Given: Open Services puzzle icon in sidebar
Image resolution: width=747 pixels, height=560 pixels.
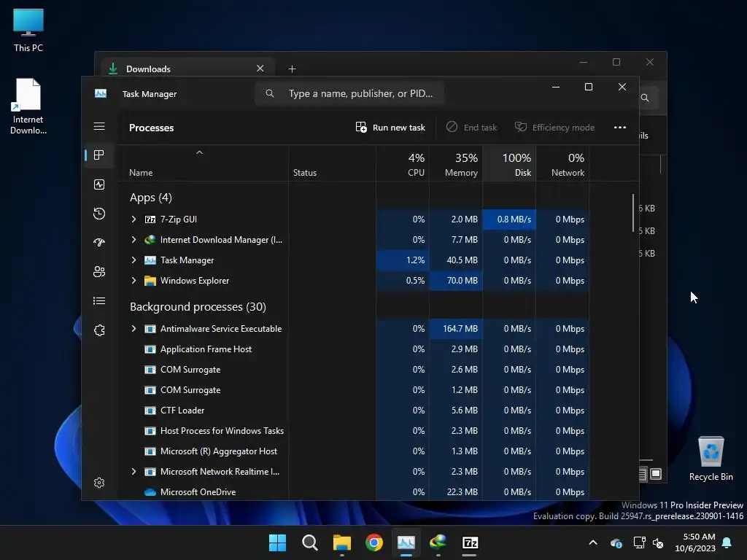Looking at the screenshot, I should coord(99,330).
